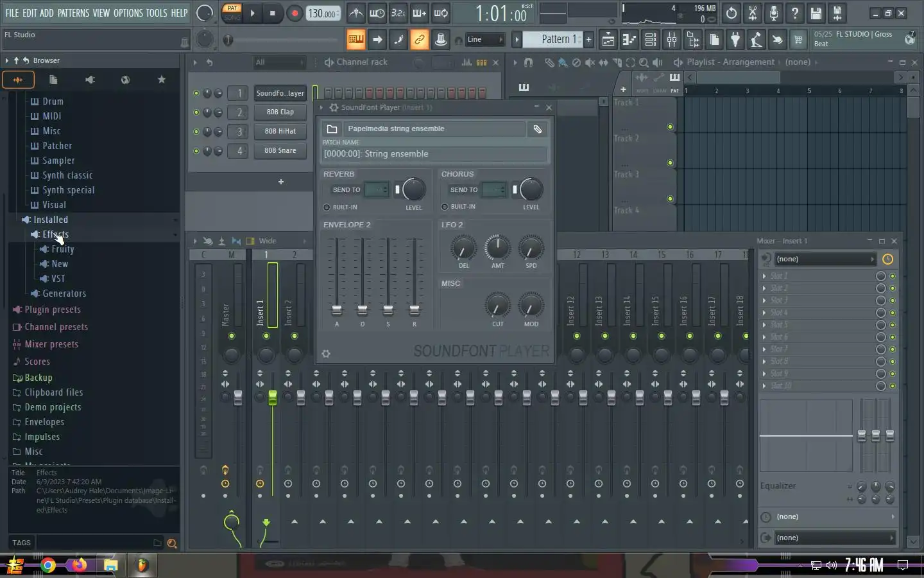Open the piano roll view from toolbar
Image resolution: width=924 pixels, height=578 pixels.
pyautogui.click(x=629, y=40)
